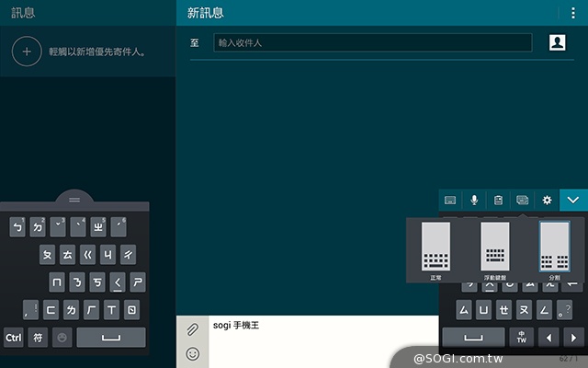This screenshot has height=368, width=588.
Task: Tap the ㄔ key
Action: [129, 255]
